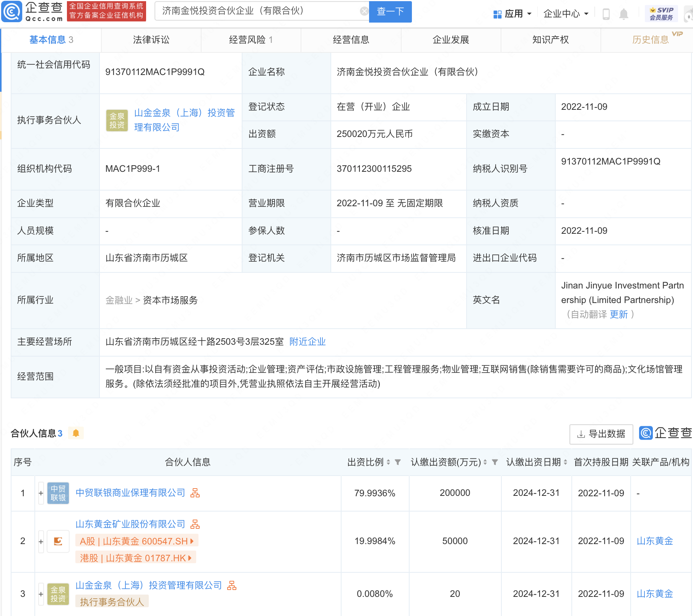The image size is (693, 616).
Task: Click organization code MAC1P999-1
Action: tap(133, 169)
